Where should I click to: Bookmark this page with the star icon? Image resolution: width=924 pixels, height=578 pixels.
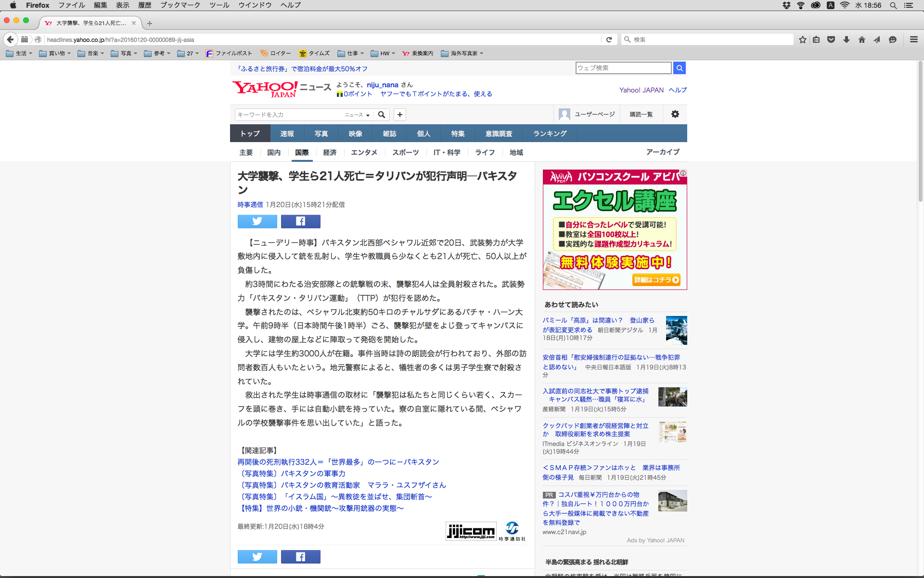[802, 39]
